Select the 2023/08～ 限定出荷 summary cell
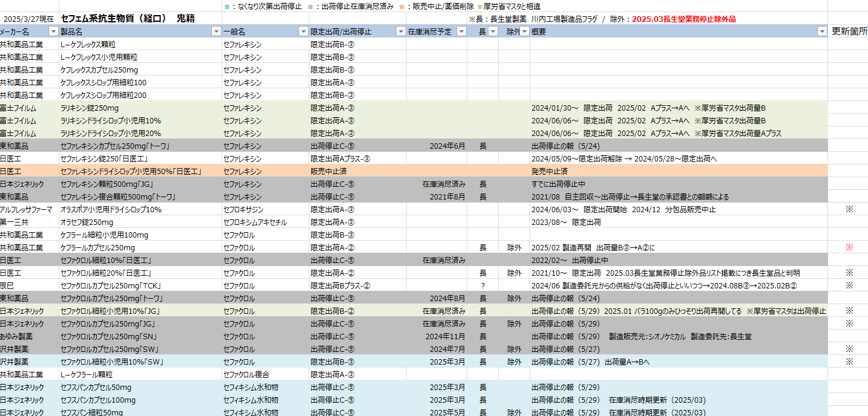 [679, 222]
